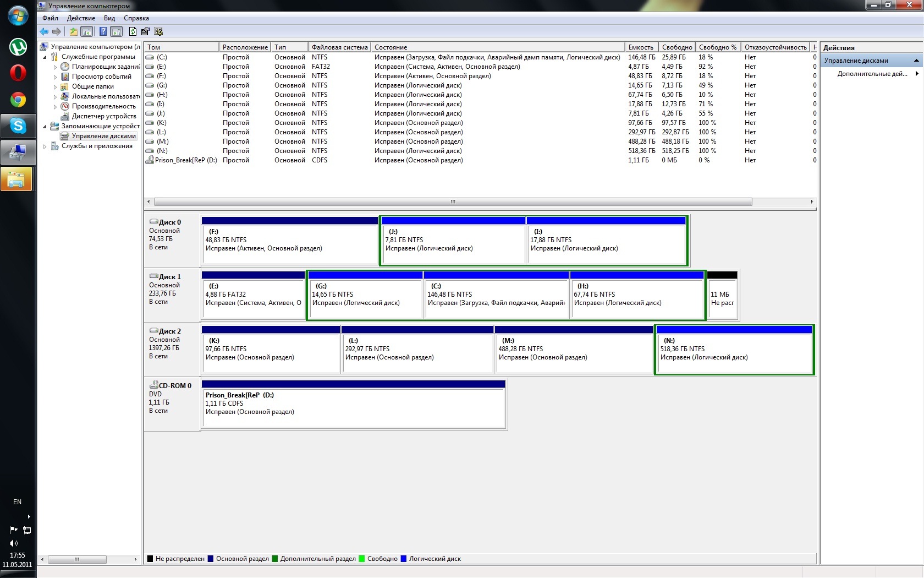Screen dimensions: 924x578
Task: Open the Вид menu
Action: 109,18
